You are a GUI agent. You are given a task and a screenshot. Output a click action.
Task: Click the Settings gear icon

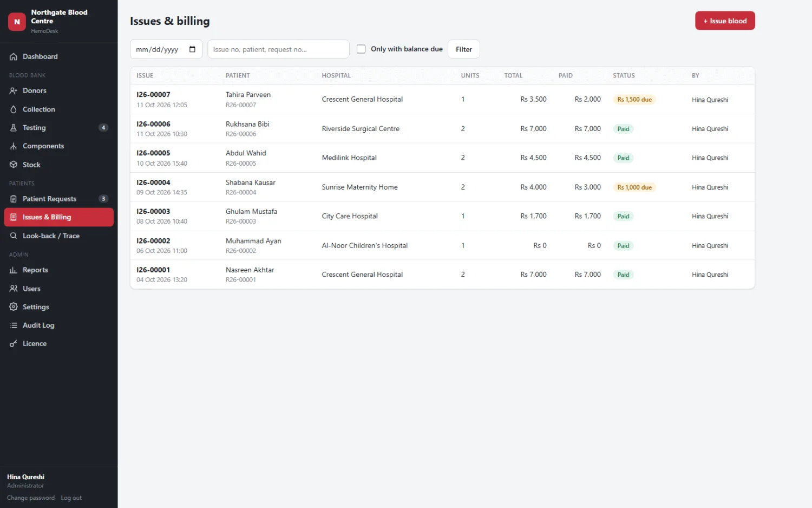14,307
